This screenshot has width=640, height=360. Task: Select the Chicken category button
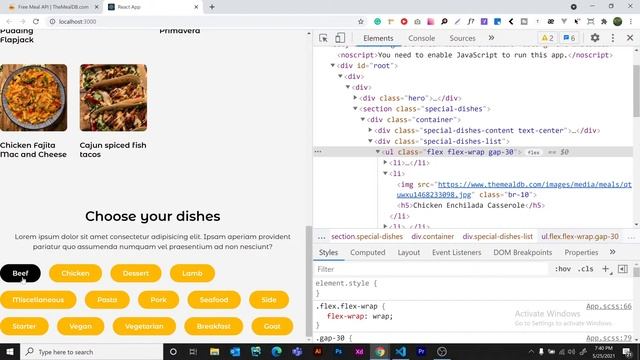(x=75, y=273)
